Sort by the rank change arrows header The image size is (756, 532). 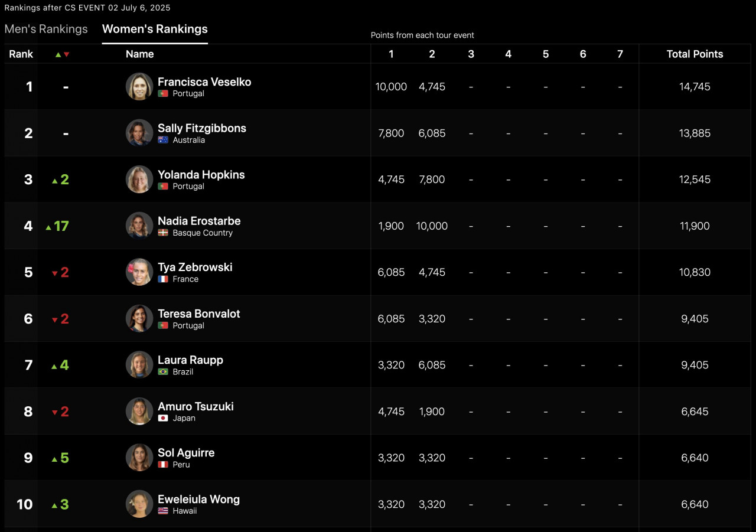click(x=62, y=54)
